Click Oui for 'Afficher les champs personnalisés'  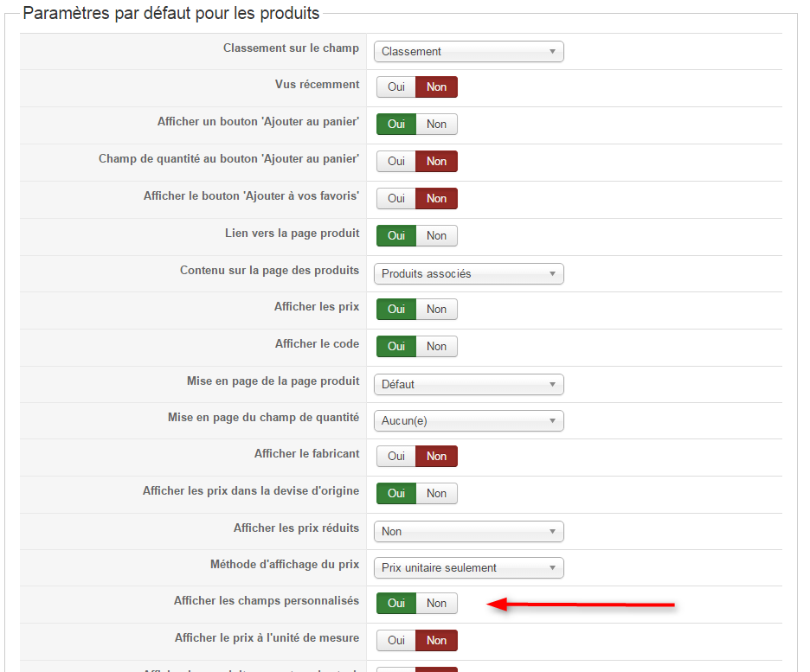point(396,604)
